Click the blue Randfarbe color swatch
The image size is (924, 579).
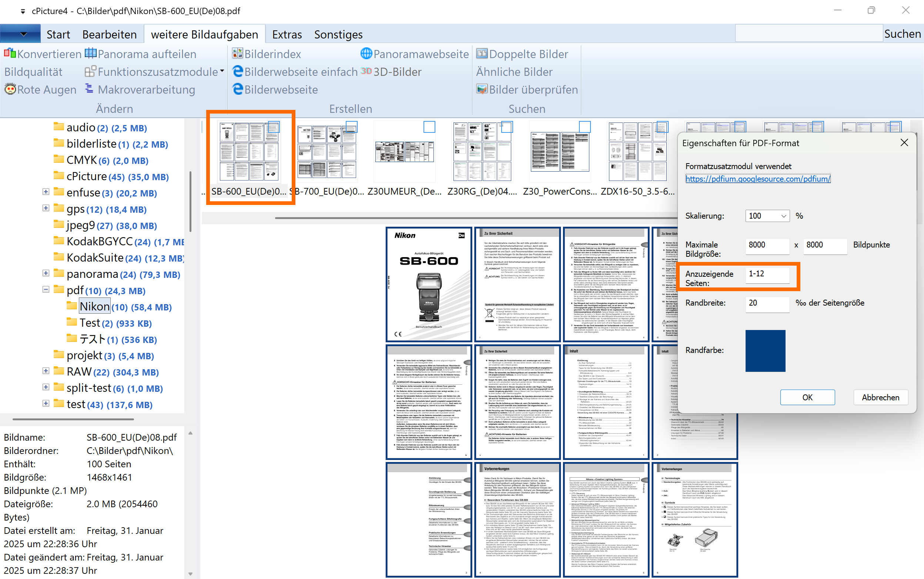(765, 351)
